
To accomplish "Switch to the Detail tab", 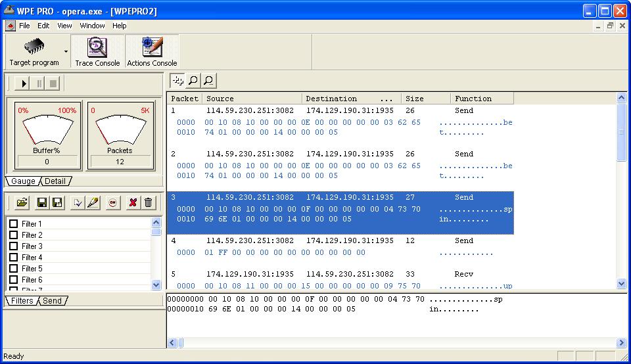I will (x=55, y=181).
